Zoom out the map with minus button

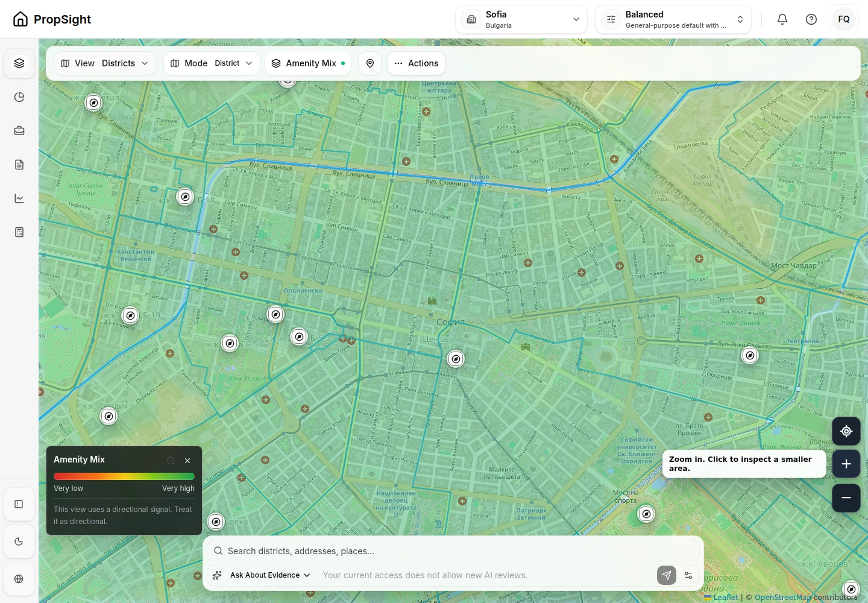pyautogui.click(x=846, y=497)
